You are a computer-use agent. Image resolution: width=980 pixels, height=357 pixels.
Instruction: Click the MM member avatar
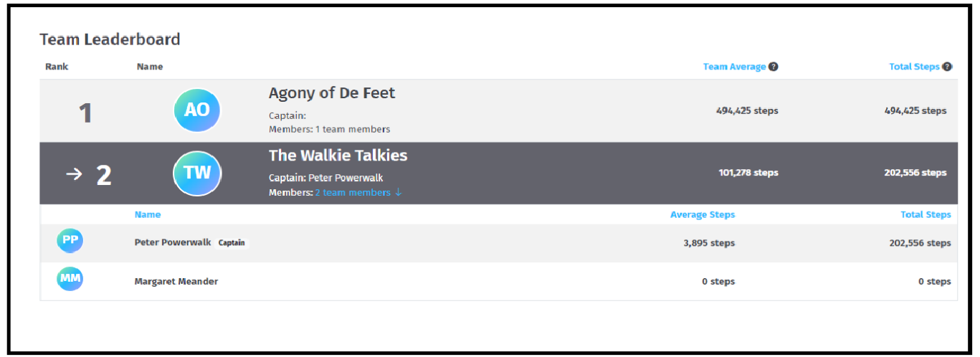pos(70,278)
